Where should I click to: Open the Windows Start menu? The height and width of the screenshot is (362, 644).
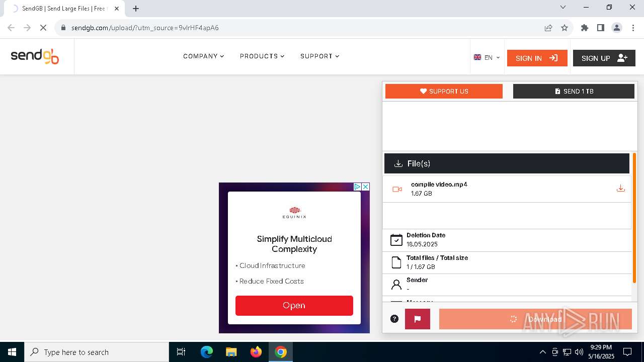pos(12,352)
